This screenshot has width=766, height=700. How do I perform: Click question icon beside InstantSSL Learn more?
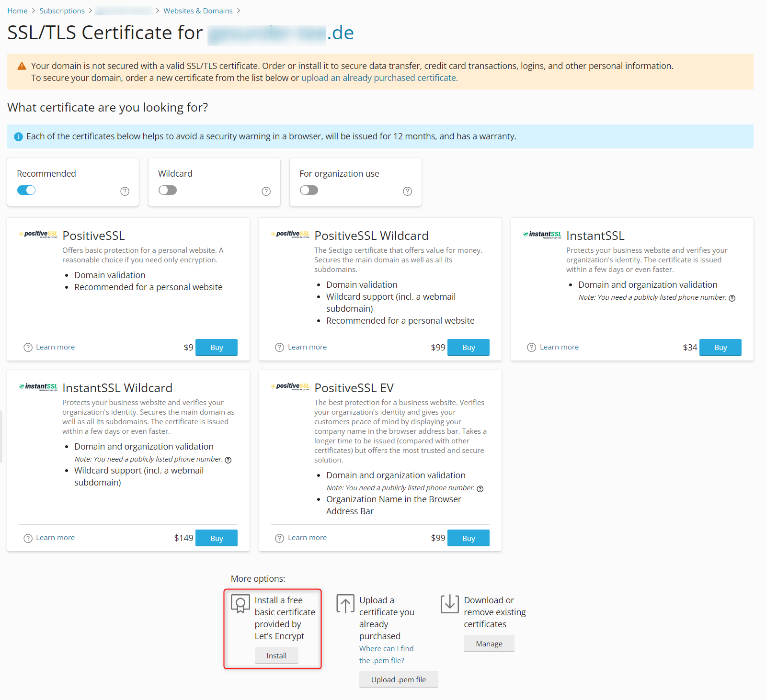point(532,348)
